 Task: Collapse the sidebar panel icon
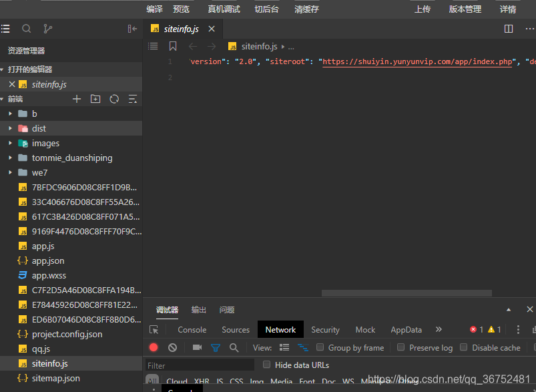pyautogui.click(x=132, y=29)
